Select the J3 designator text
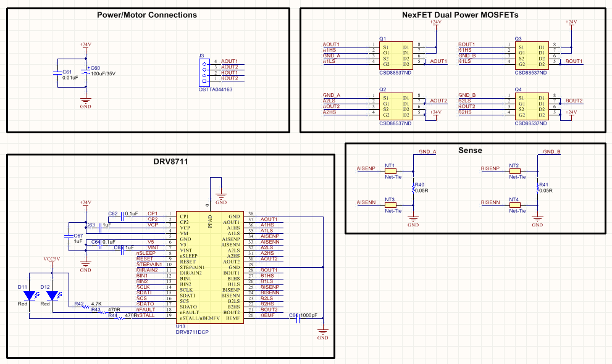Viewport: 612px width, 364px height. coord(201,56)
